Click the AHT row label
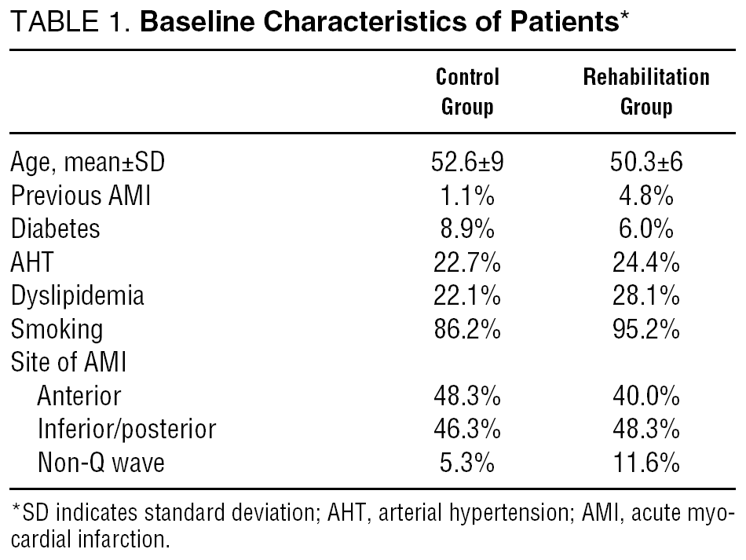The width and height of the screenshot is (746, 560). 32,262
